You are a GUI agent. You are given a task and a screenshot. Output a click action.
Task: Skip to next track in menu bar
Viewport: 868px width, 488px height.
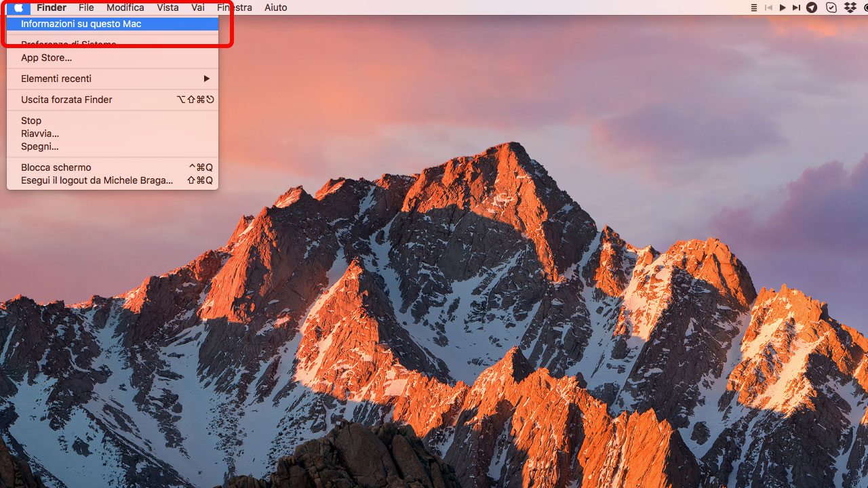[x=796, y=7]
